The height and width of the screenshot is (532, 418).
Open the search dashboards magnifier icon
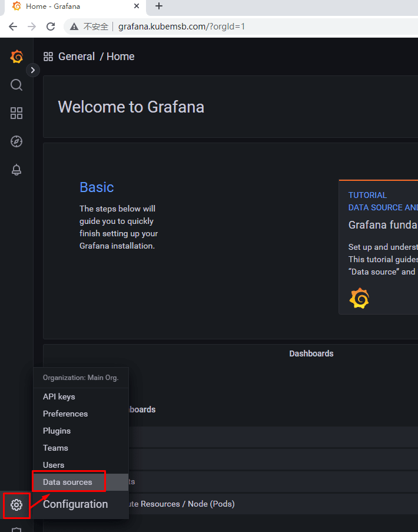point(16,85)
